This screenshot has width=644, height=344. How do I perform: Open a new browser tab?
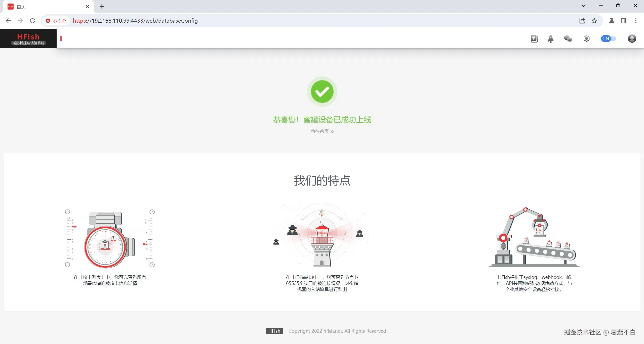[x=102, y=7]
